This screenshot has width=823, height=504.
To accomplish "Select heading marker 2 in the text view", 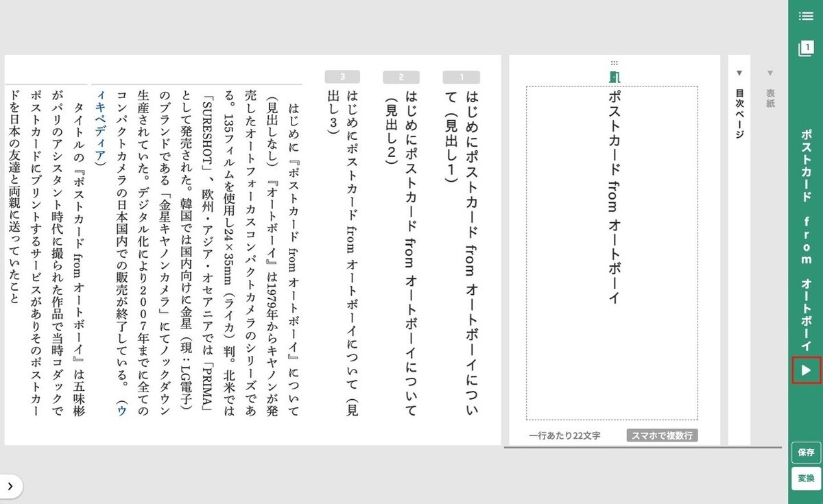I will pyautogui.click(x=401, y=76).
